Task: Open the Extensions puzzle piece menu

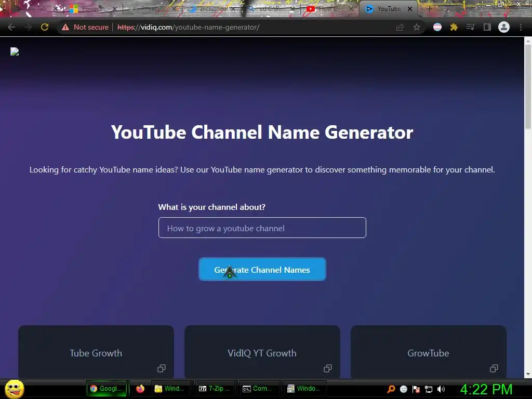Action: (454, 27)
